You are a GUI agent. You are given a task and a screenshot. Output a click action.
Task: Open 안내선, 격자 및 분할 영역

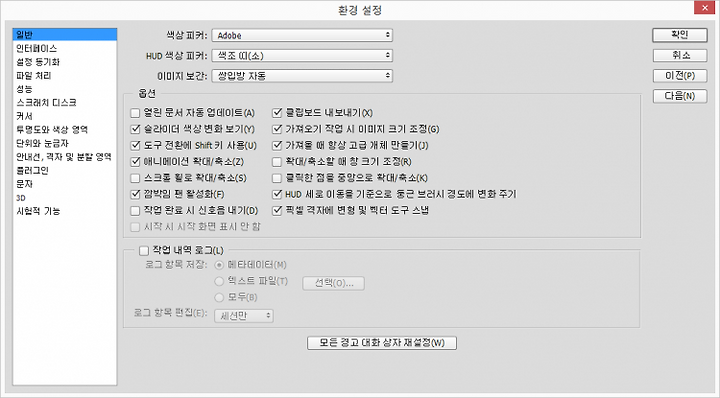coord(64,157)
